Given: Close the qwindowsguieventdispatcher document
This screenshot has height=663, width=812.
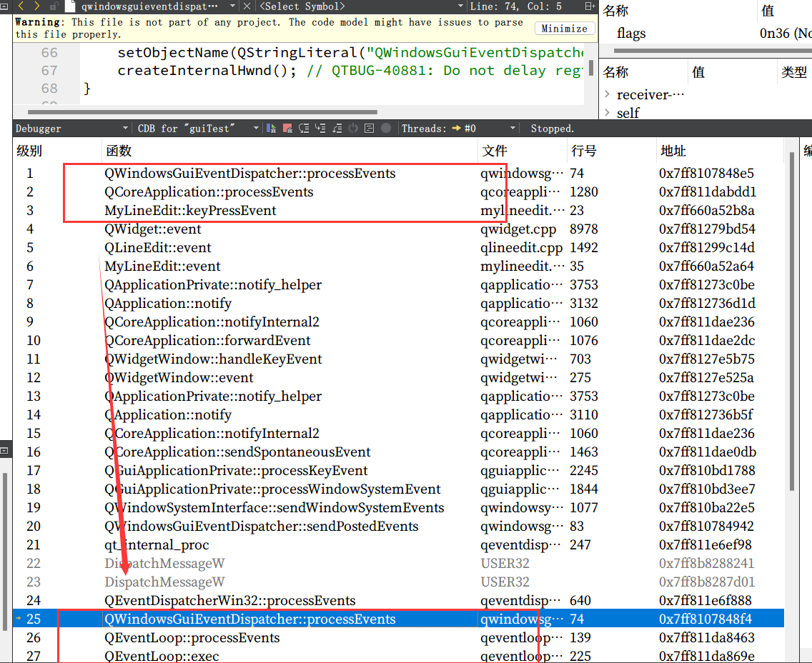Looking at the screenshot, I should (247, 6).
